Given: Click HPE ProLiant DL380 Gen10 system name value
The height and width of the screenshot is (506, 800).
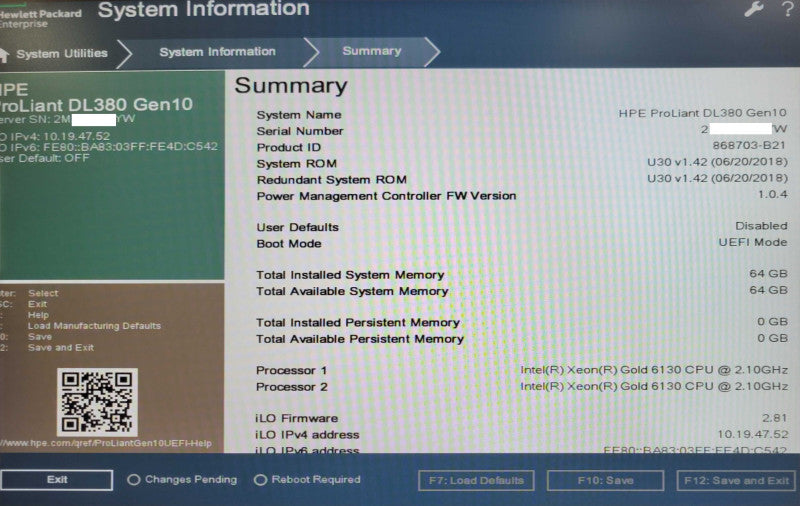Looking at the screenshot, I should (x=703, y=113).
